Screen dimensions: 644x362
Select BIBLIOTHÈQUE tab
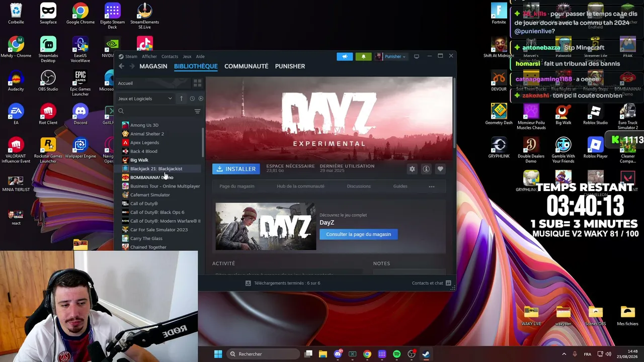196,66
